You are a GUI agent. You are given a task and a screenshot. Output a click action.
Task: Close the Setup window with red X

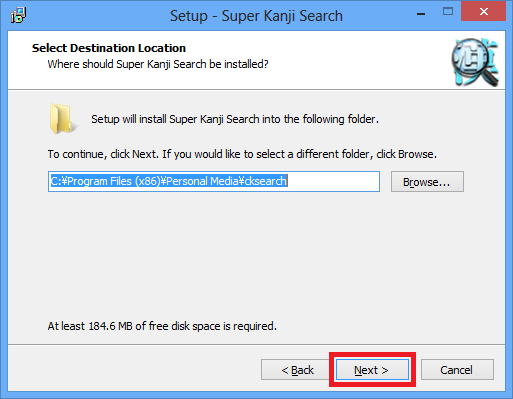(x=484, y=12)
